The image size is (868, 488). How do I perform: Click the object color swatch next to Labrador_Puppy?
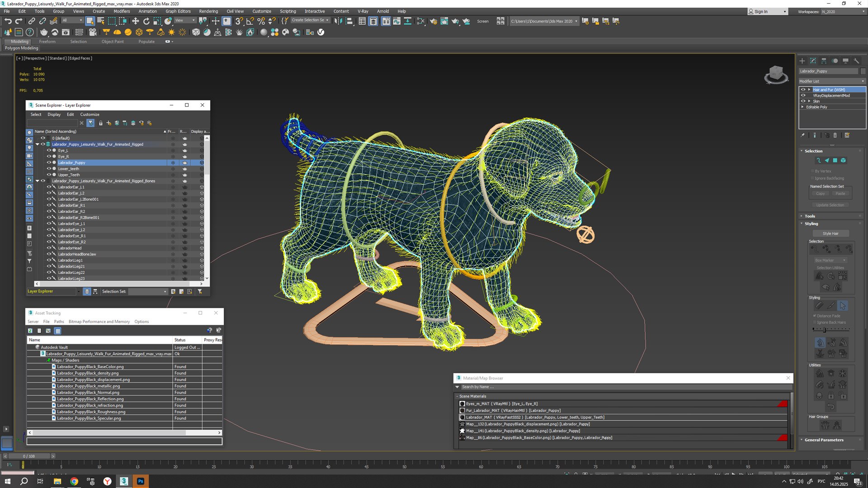click(x=863, y=71)
